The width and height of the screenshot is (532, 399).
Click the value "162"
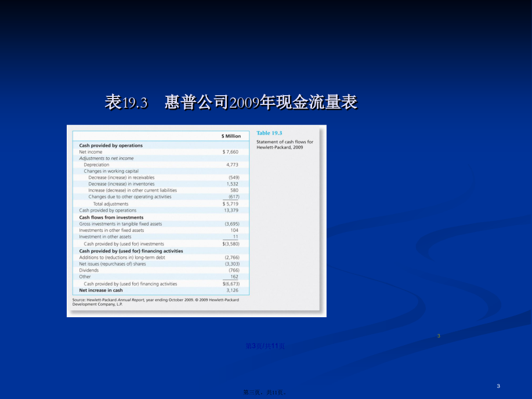[234, 277]
